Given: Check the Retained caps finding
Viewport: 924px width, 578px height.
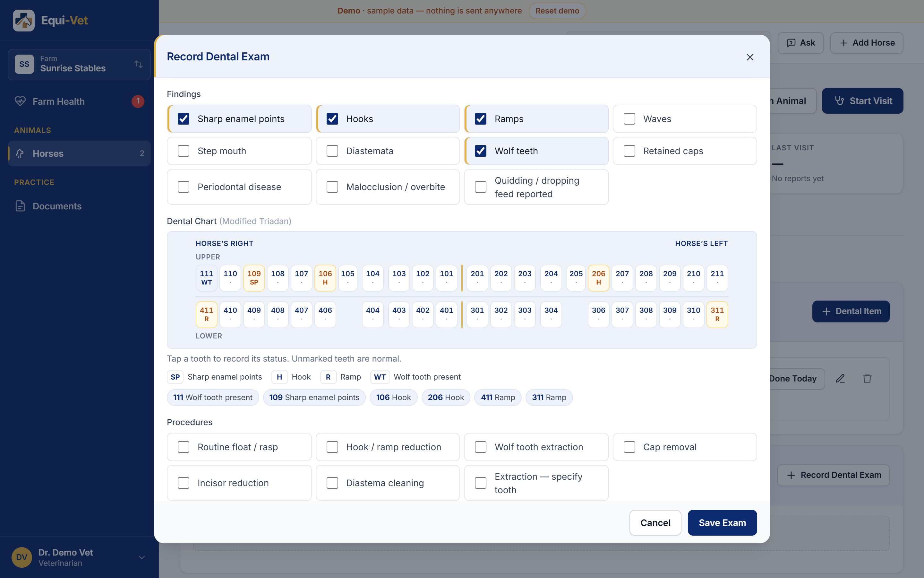Looking at the screenshot, I should pos(629,151).
